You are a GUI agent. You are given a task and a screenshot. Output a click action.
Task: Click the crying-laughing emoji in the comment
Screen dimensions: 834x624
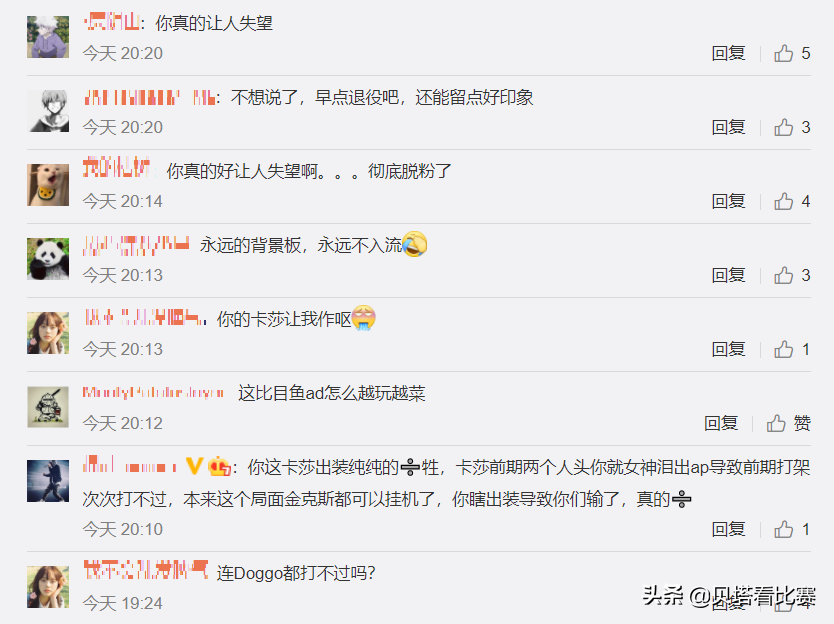click(415, 244)
